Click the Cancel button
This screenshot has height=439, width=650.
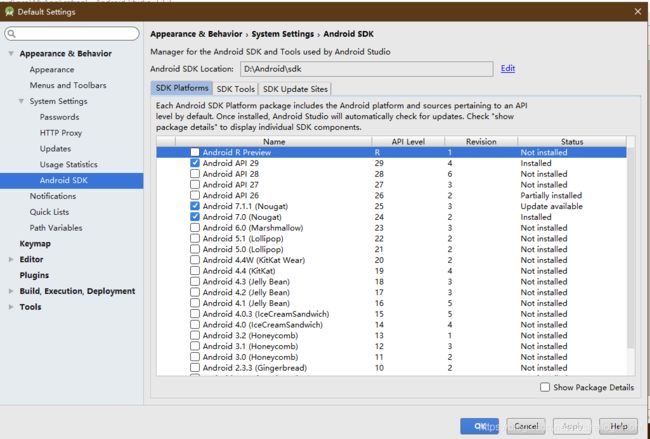tap(526, 426)
